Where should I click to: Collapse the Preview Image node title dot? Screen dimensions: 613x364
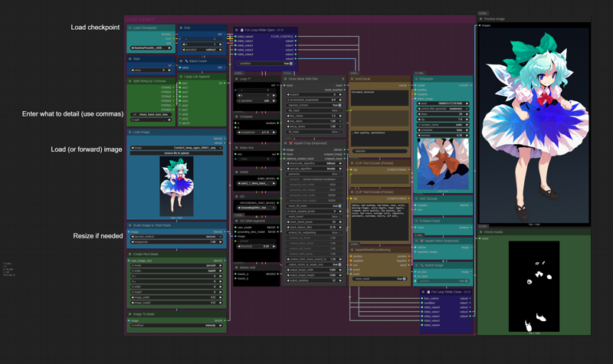click(x=481, y=18)
